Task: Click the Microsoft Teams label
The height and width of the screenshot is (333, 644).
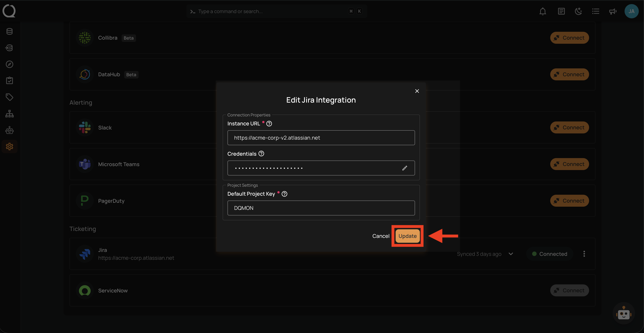Action: click(119, 164)
